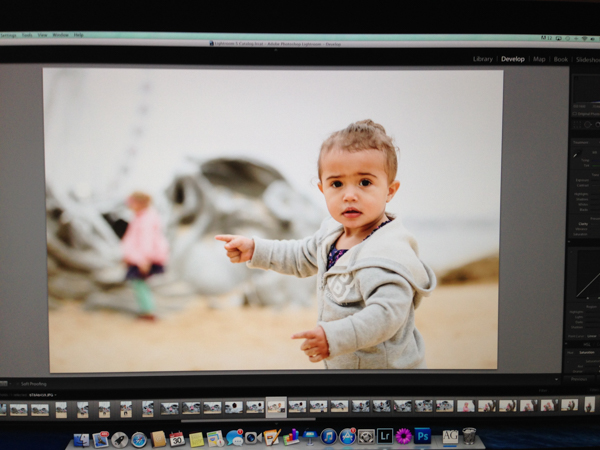Click the tone curve graph

coord(588,273)
